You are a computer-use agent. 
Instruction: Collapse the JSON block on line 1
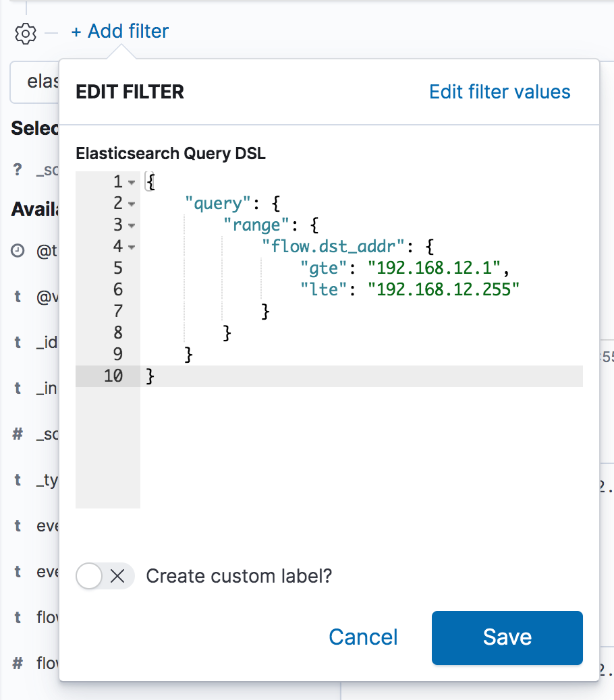point(131,181)
